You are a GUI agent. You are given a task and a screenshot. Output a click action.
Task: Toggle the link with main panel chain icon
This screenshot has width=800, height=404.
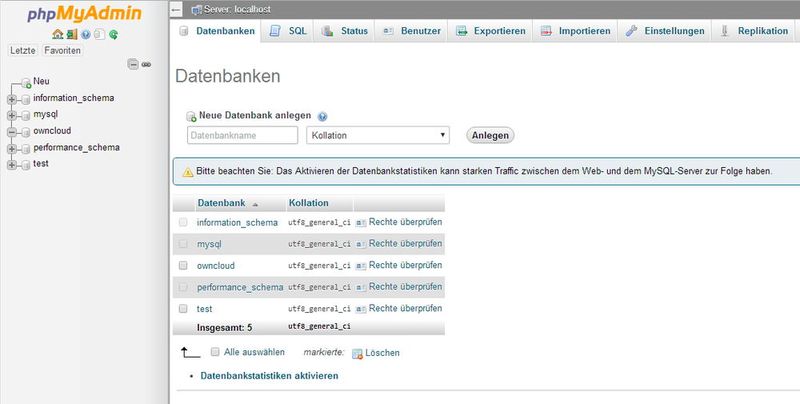point(146,64)
